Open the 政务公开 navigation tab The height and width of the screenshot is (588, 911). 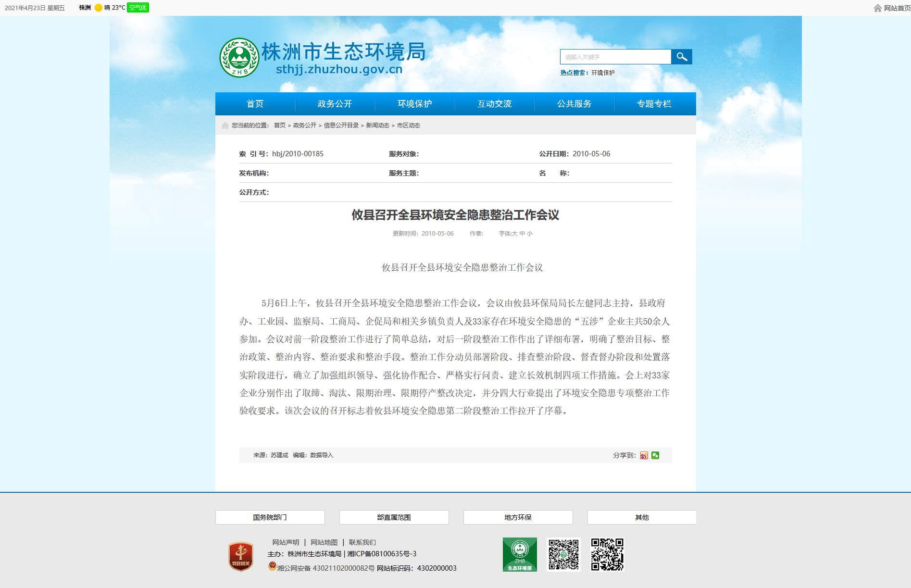pyautogui.click(x=335, y=104)
